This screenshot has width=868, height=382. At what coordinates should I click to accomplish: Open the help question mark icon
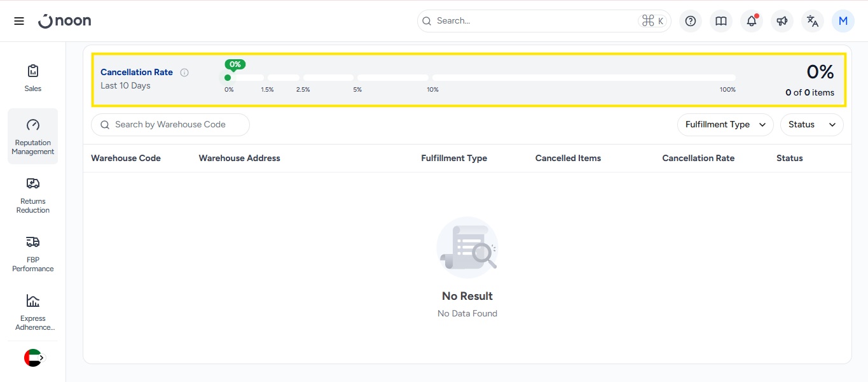click(x=691, y=21)
